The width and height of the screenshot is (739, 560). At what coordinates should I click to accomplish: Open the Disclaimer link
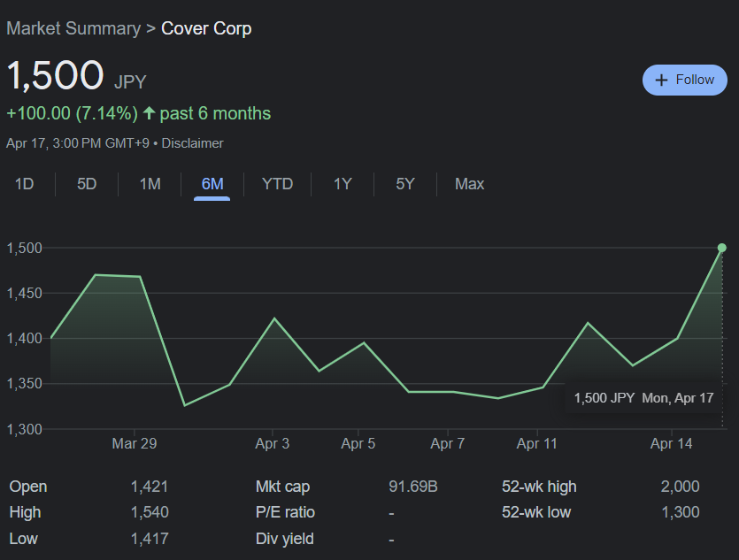coord(192,143)
